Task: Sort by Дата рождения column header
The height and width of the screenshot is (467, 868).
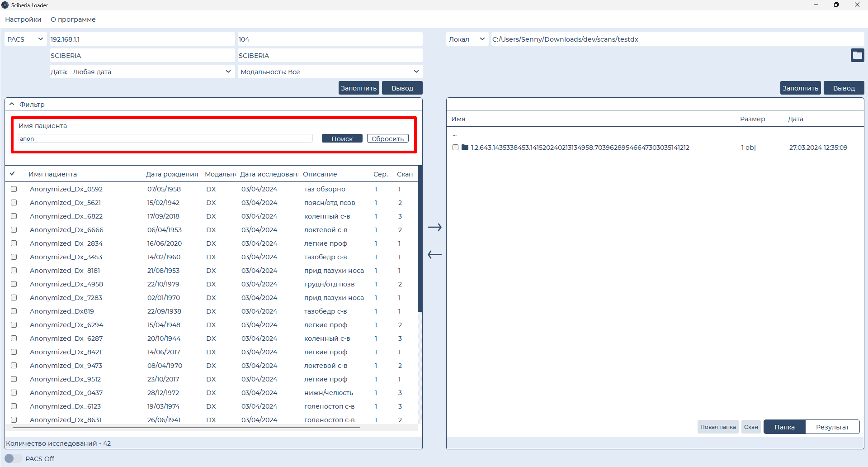Action: click(172, 174)
